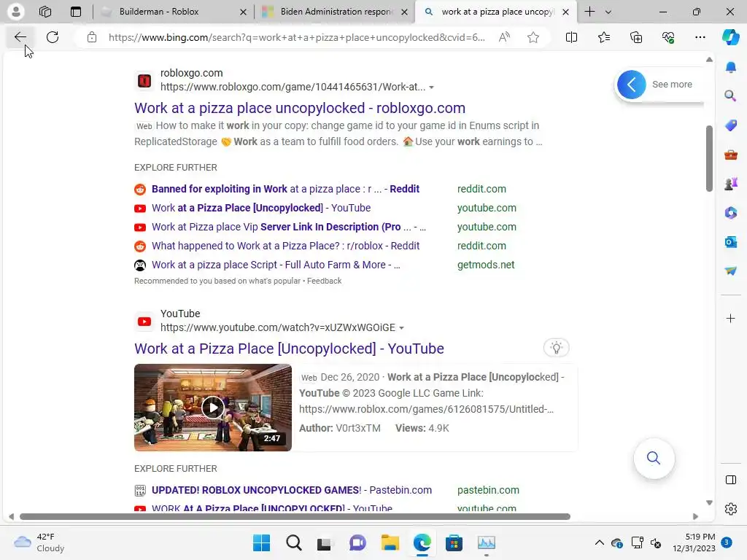Switch to Biden Administration tab
This screenshot has height=560, width=747.
pyautogui.click(x=333, y=12)
